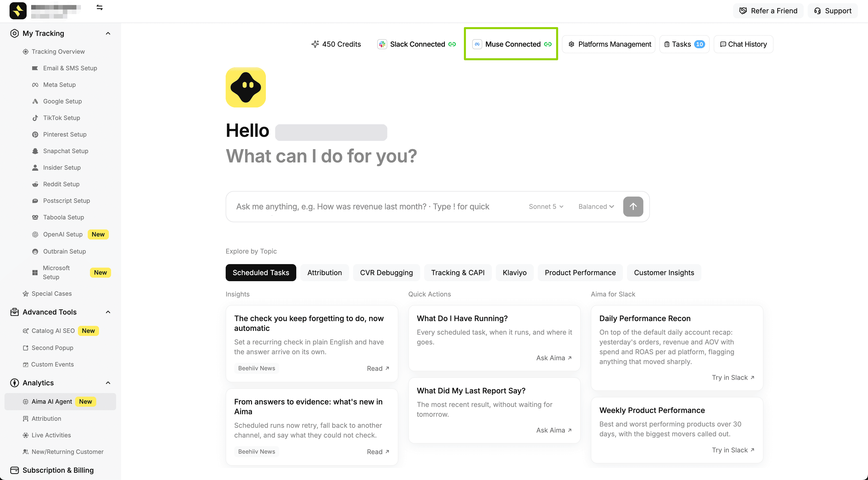
Task: Open Tasks with 10 badge
Action: [684, 44]
